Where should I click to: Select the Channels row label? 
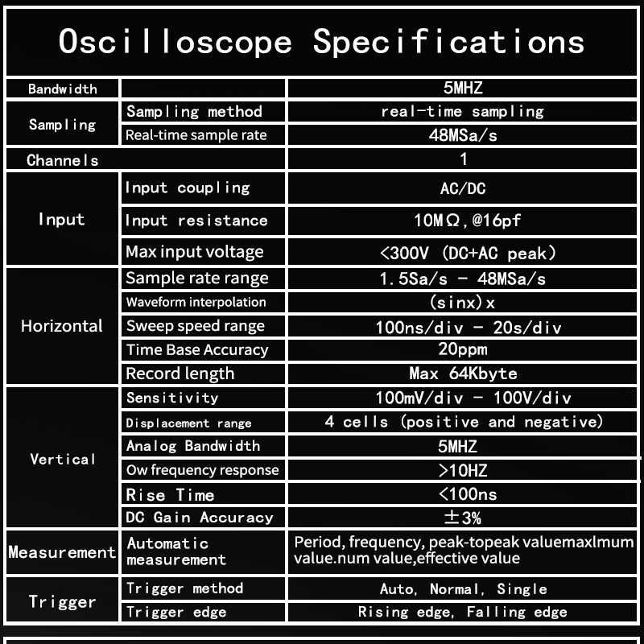pyautogui.click(x=62, y=159)
